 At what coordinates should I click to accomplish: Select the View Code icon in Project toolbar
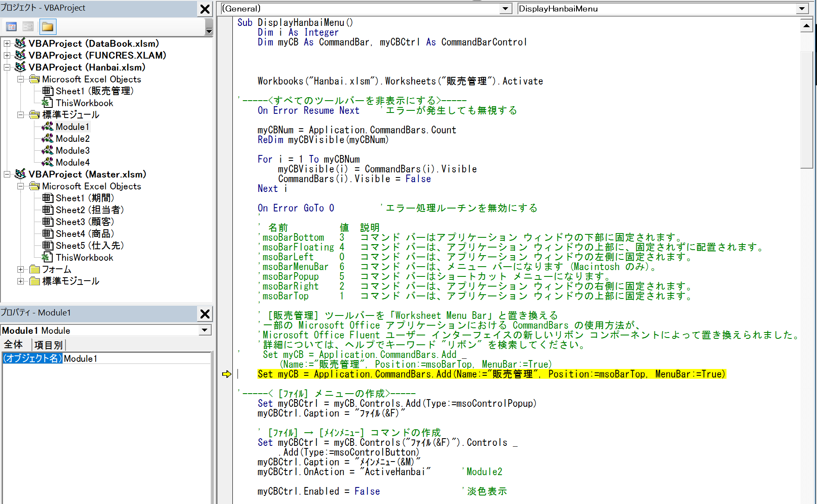pos(11,26)
